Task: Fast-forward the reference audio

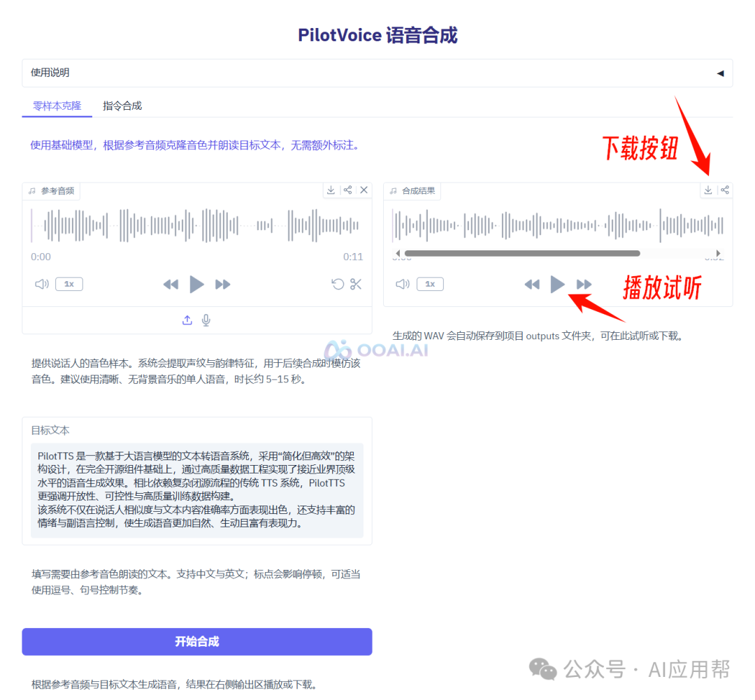Action: click(x=222, y=285)
